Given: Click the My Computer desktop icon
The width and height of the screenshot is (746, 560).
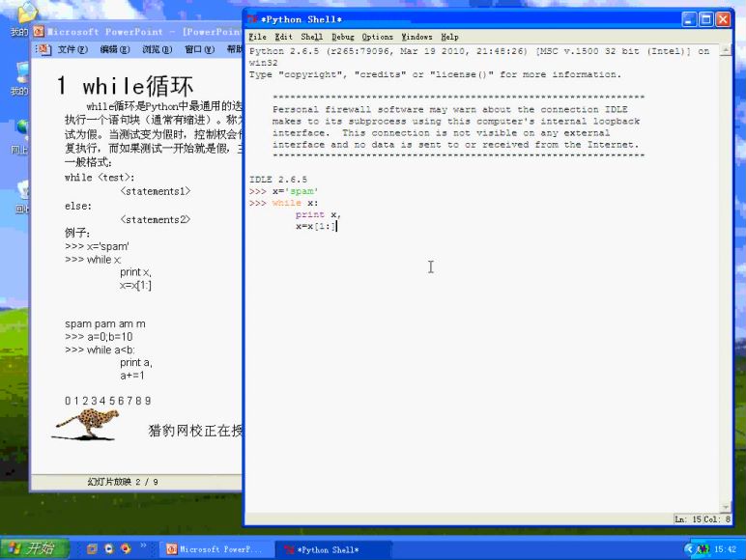Looking at the screenshot, I should pyautogui.click(x=23, y=72).
